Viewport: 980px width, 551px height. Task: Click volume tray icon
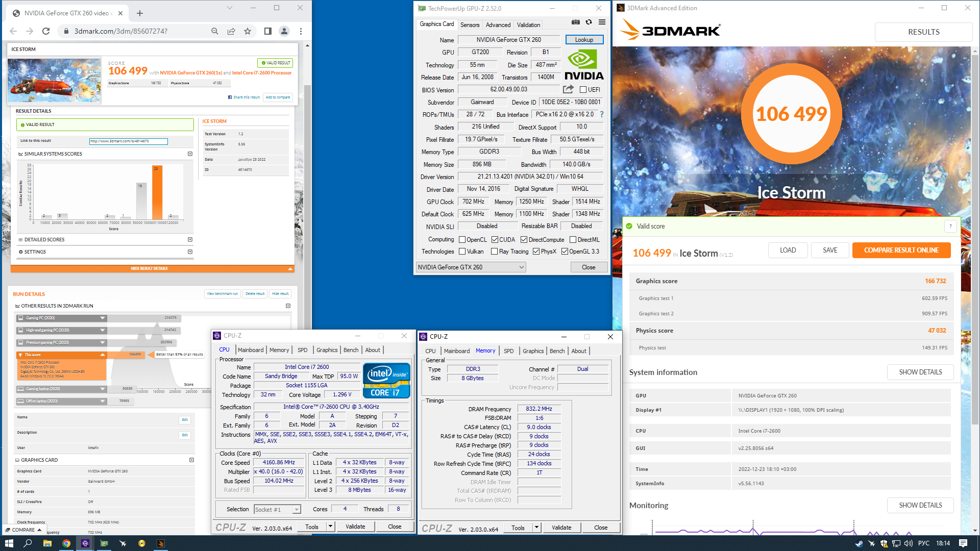pos(908,543)
